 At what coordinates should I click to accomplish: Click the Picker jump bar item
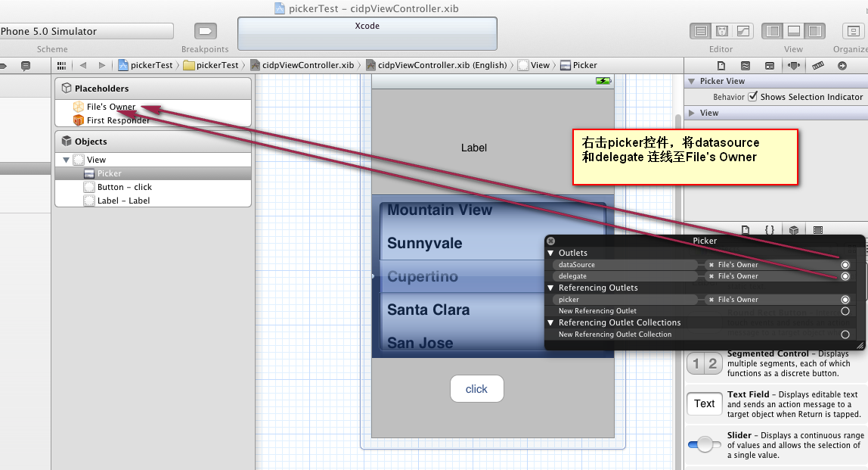(x=579, y=65)
